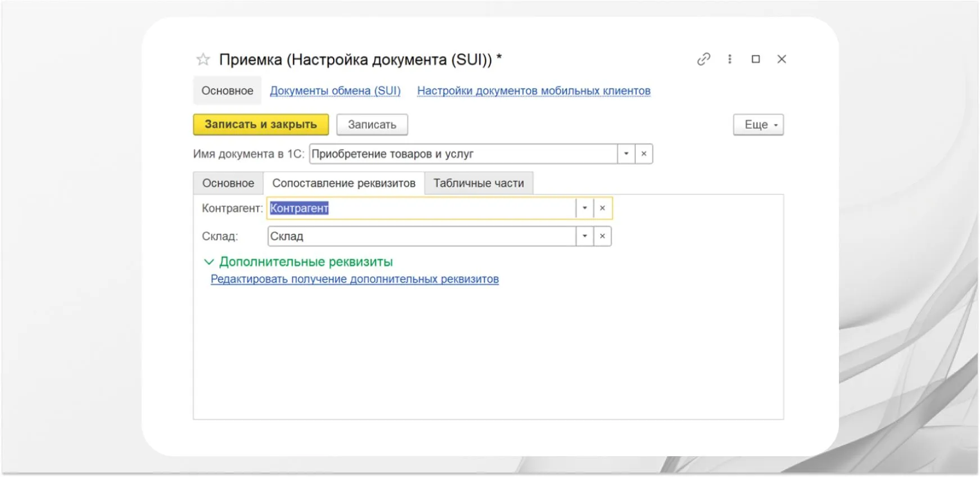Screen dimensions: 980x477
Task: Switch to top Основное navigation section
Action: 227,91
